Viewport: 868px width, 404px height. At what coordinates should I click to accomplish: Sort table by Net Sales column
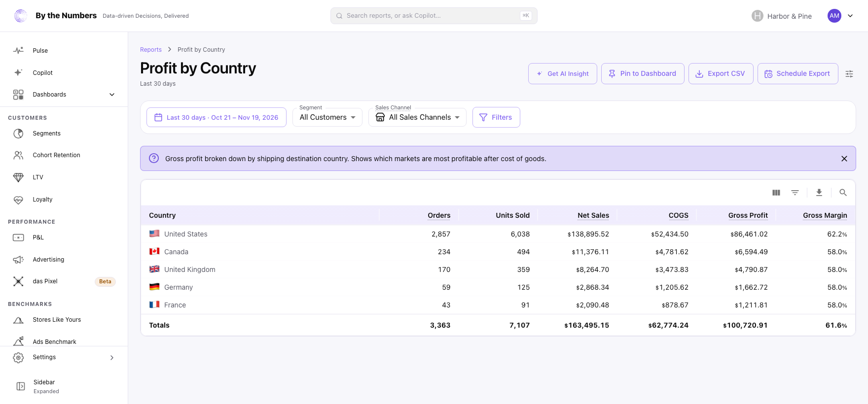click(593, 215)
